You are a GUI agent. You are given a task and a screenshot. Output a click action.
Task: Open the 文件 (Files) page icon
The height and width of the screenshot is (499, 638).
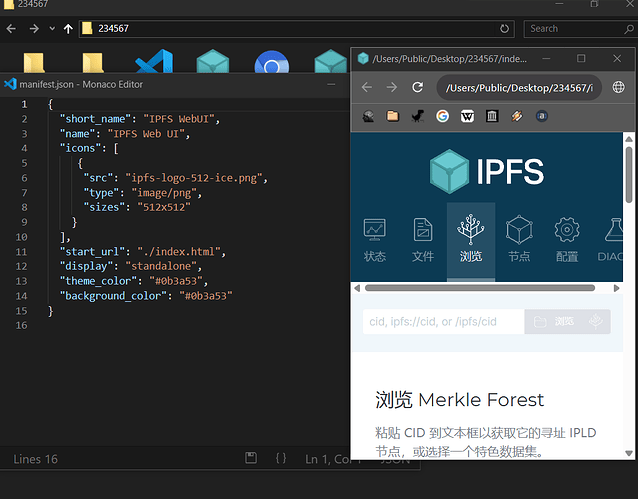(x=422, y=230)
